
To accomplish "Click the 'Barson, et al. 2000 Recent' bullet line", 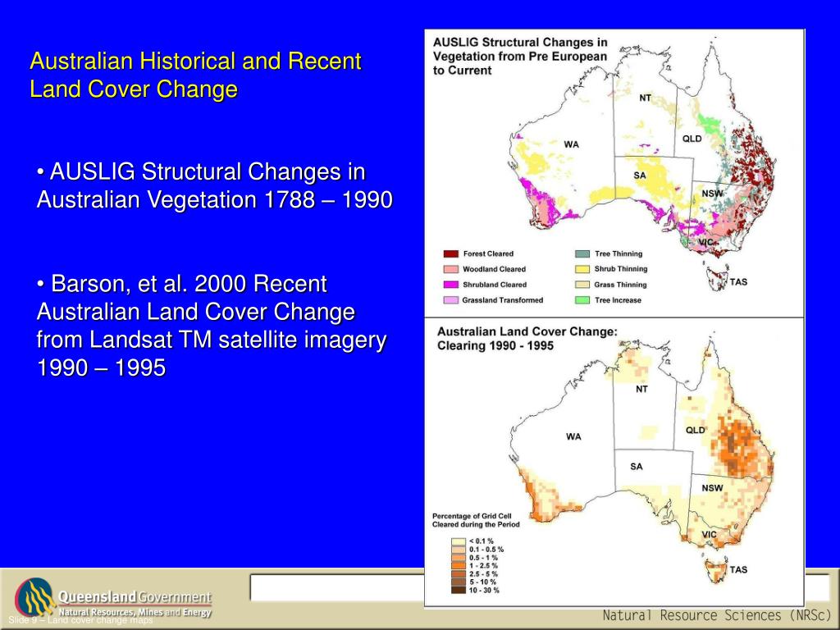I will coord(182,284).
